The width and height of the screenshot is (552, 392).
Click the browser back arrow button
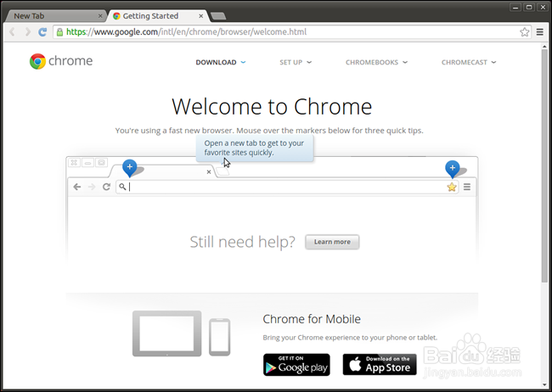pyautogui.click(x=13, y=32)
